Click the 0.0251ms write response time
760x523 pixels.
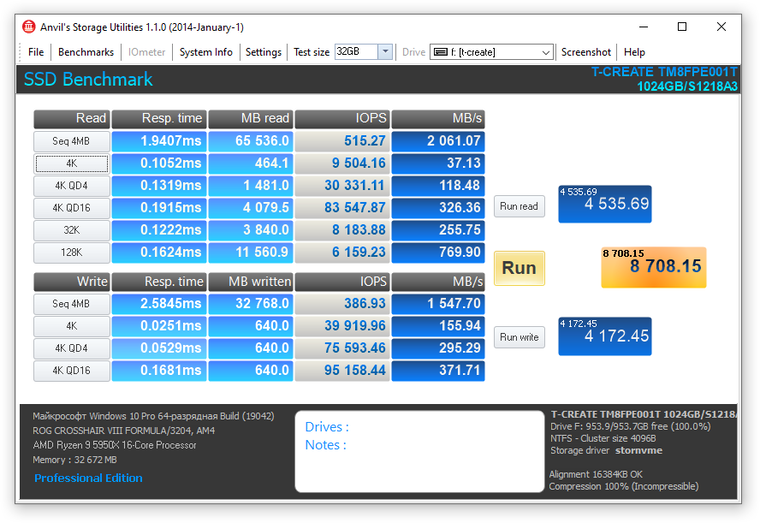159,326
